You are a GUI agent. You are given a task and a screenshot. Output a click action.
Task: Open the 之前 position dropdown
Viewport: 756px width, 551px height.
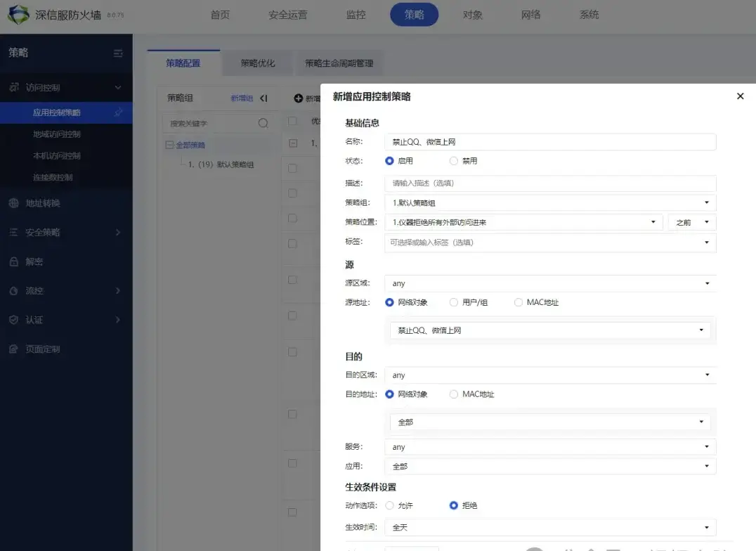coord(692,222)
